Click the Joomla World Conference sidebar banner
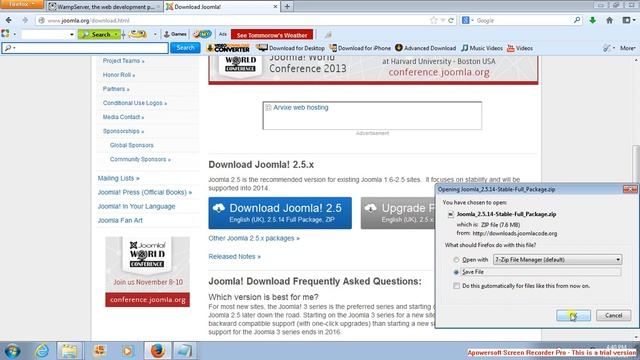Viewport: 640px width, 360px height. 147,271
